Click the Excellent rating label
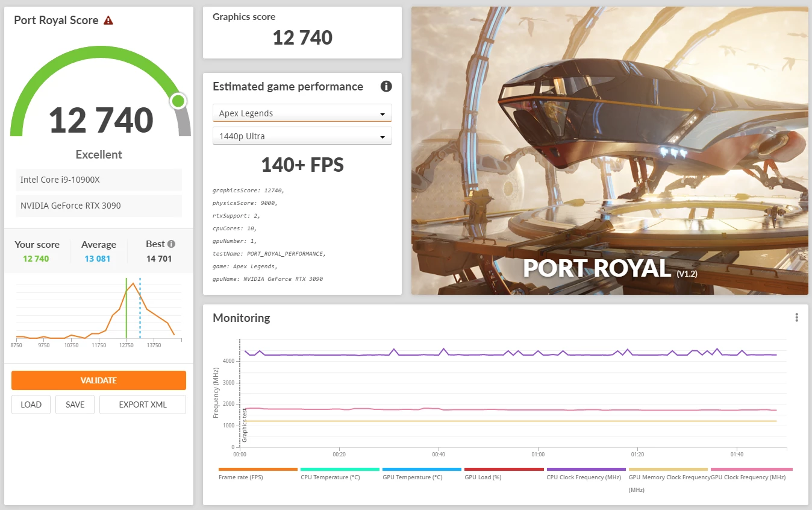 pyautogui.click(x=99, y=154)
